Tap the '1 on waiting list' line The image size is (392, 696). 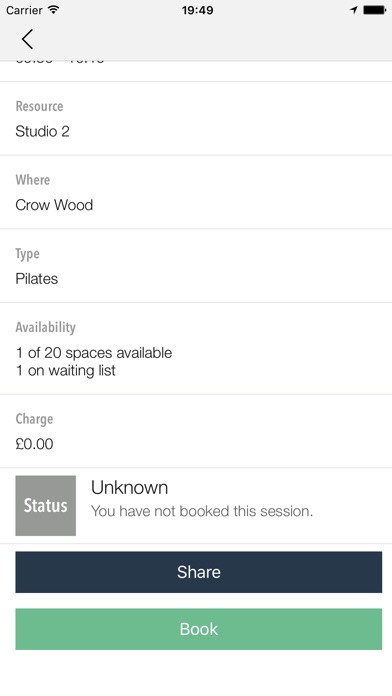66,371
